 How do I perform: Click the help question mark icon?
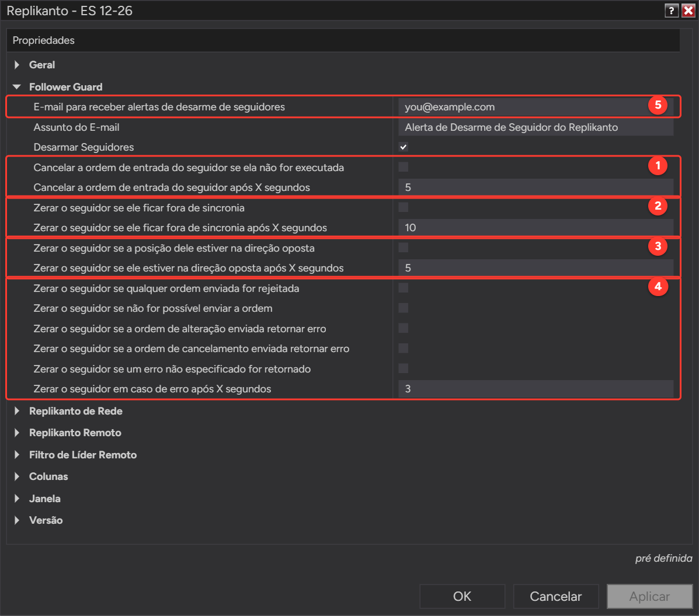click(672, 11)
